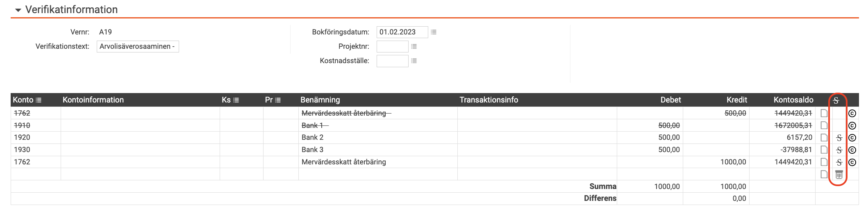The height and width of the screenshot is (214, 868).
Task: Collapse the Verifikatinformation section
Action: tap(18, 10)
